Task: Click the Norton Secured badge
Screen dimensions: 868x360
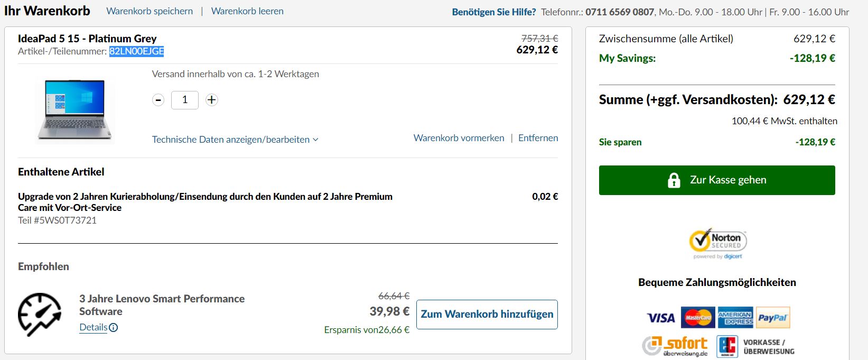Action: pyautogui.click(x=717, y=243)
